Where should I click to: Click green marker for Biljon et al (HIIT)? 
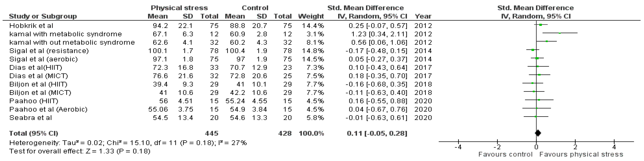533,83
